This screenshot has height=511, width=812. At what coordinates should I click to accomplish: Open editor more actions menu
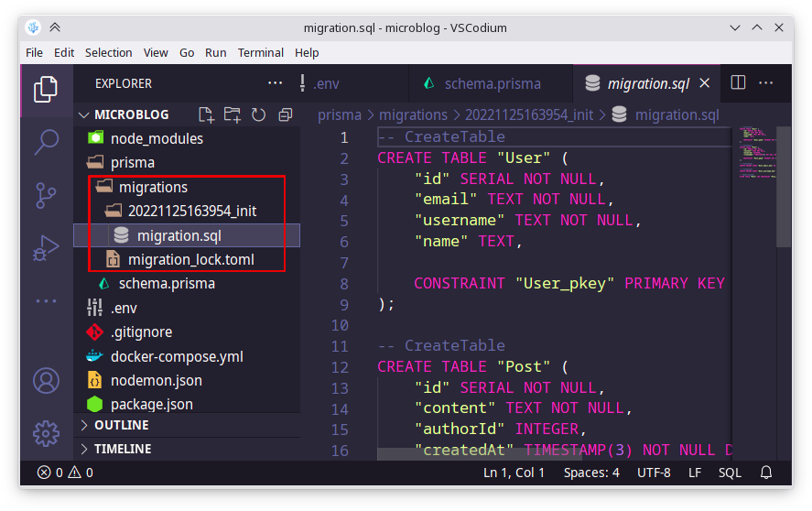pyautogui.click(x=766, y=83)
